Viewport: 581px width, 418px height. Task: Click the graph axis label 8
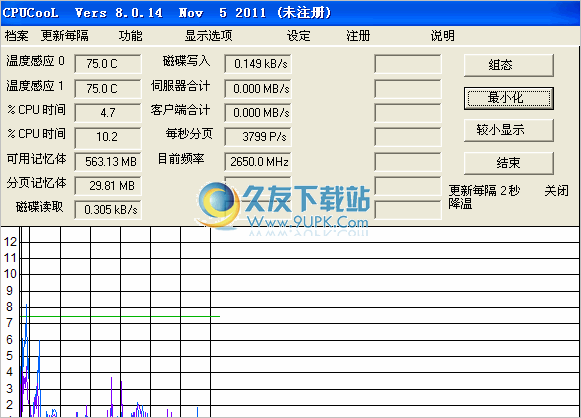click(9, 307)
